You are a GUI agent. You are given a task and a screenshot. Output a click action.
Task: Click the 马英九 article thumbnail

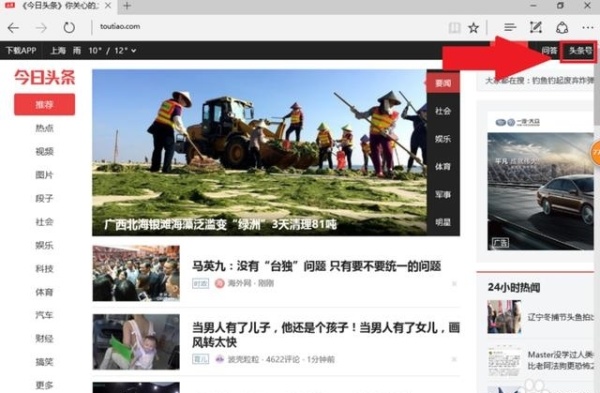(136, 273)
